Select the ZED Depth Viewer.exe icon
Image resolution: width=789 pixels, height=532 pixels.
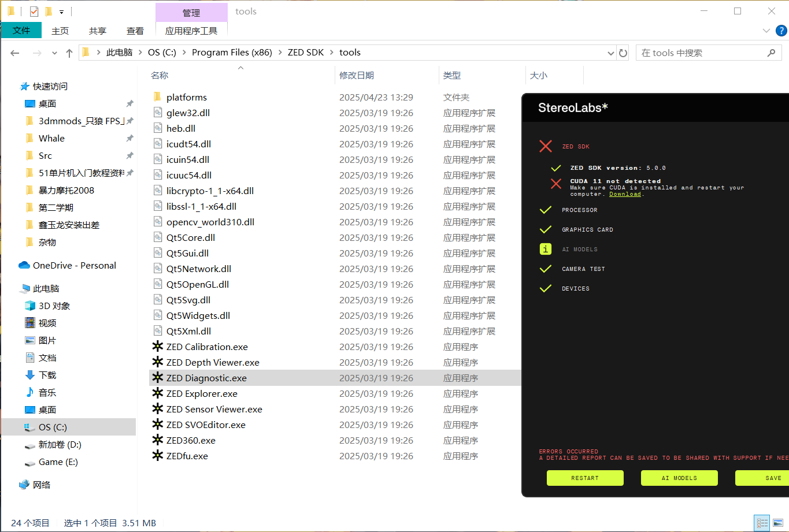coord(157,362)
